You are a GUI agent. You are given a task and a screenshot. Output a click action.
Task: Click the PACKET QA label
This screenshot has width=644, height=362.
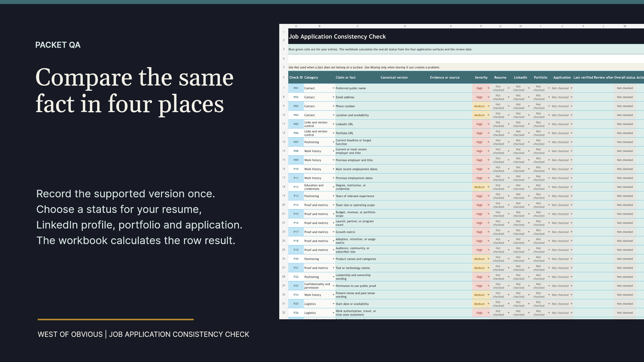(58, 45)
